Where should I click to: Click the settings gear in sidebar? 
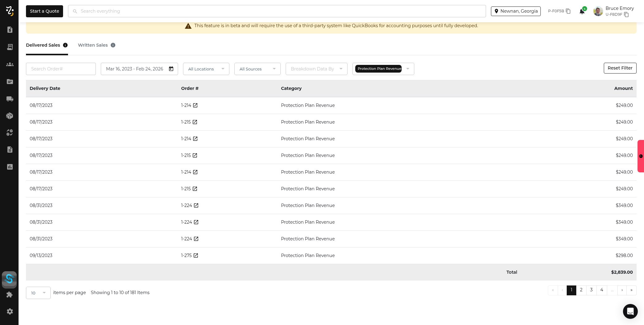[10, 311]
